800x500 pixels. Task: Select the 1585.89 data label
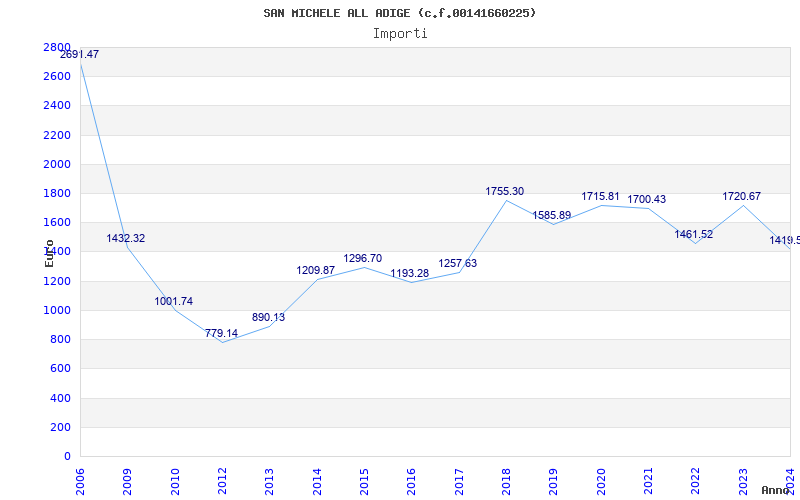click(x=552, y=215)
